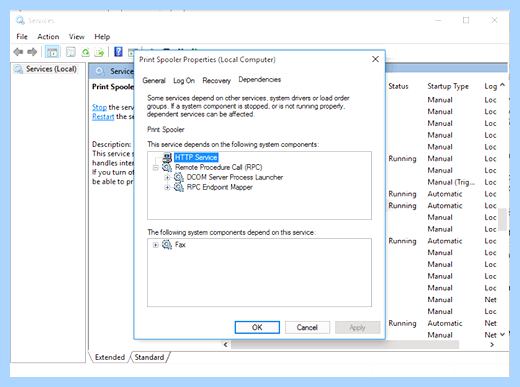
Task: Open the blue Help toolbar icon
Action: coord(118,52)
